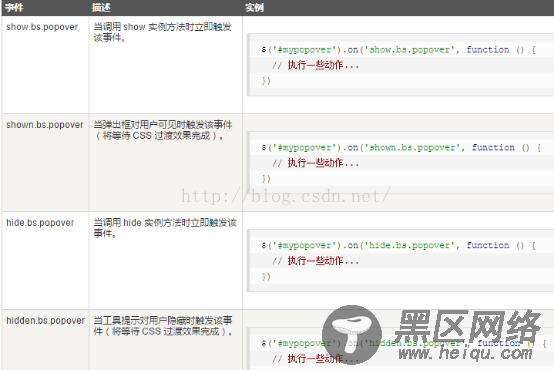Click the comment line in show.bs.popover example

click(316, 65)
